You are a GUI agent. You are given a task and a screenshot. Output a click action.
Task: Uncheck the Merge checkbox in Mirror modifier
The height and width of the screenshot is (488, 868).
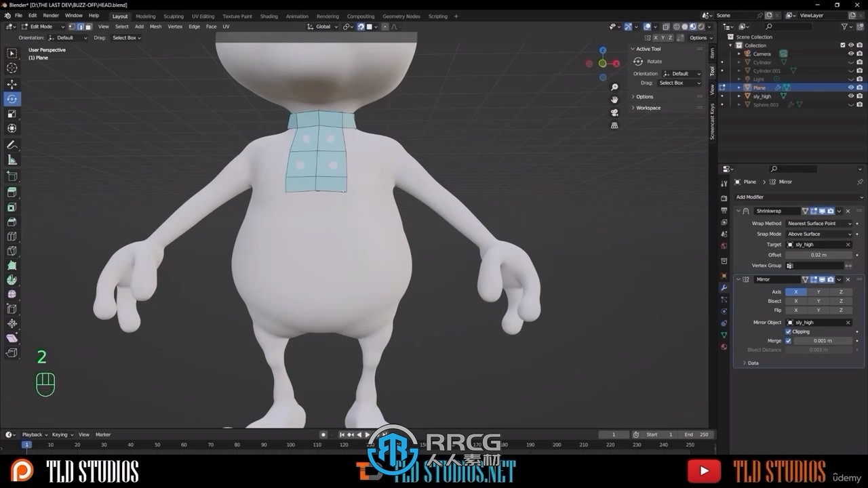coord(788,341)
